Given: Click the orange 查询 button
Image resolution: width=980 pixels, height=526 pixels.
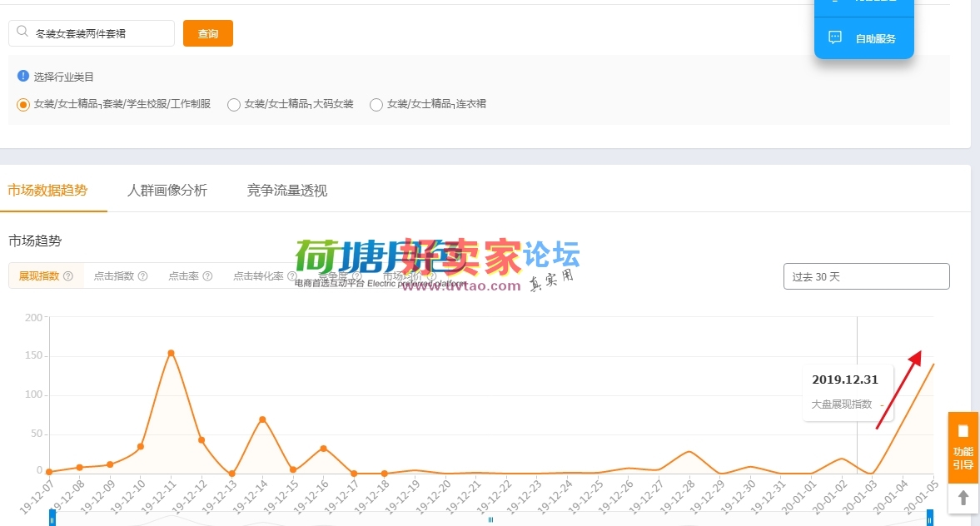Looking at the screenshot, I should tap(208, 34).
